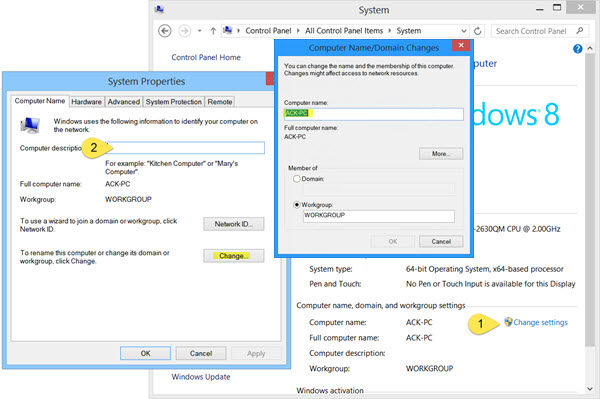Viewport: 600px width, 399px height.
Task: Switch to the Hardware tab
Action: coord(86,102)
